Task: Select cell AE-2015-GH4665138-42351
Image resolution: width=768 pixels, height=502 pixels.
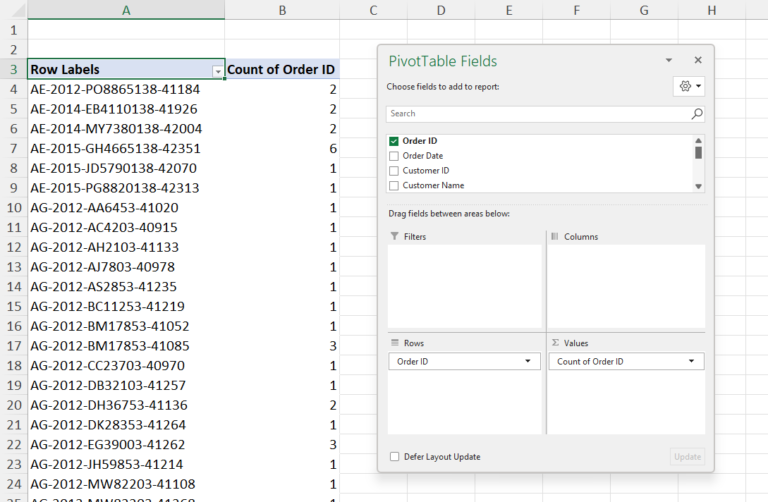Action: coord(115,148)
